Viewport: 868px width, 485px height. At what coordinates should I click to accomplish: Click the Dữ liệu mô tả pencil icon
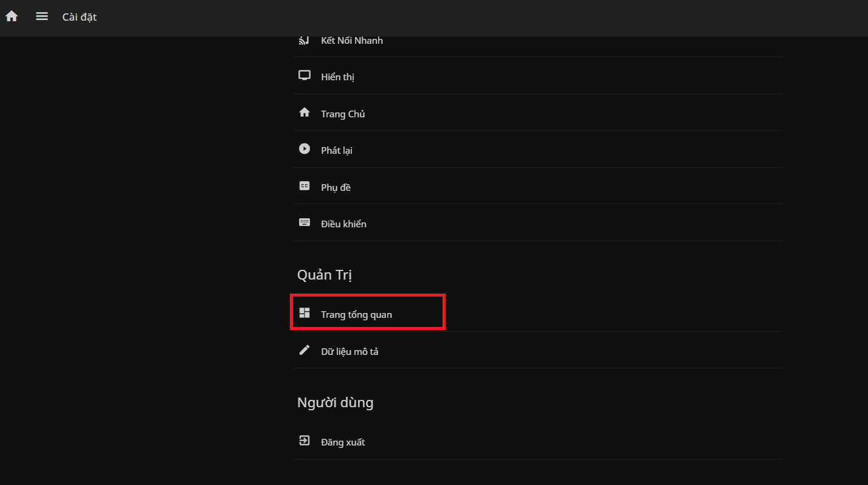tap(305, 350)
